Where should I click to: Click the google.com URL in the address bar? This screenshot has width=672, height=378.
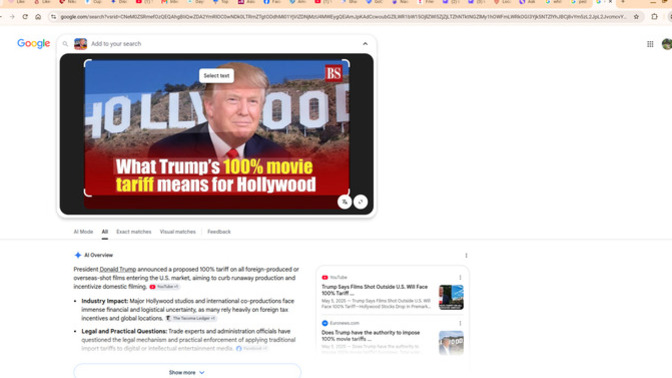click(343, 17)
